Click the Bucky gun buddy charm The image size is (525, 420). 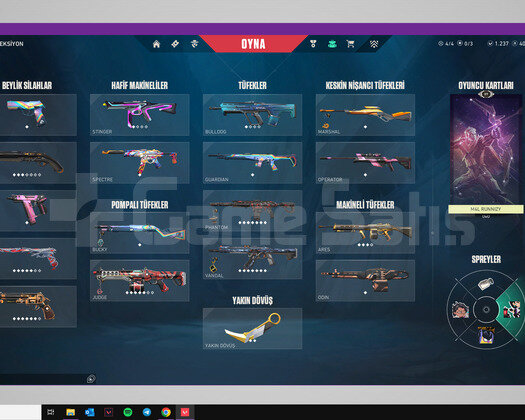tap(100, 242)
